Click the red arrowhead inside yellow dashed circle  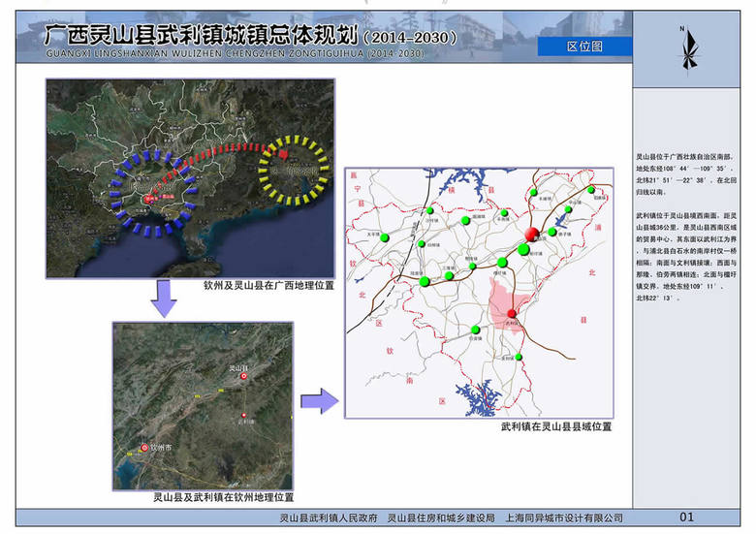(x=282, y=154)
